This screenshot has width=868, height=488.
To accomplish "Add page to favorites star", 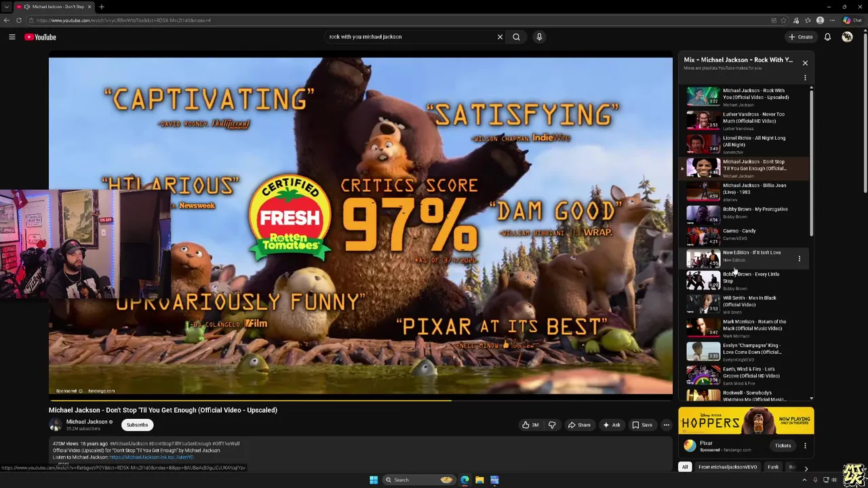I will click(x=783, y=20).
